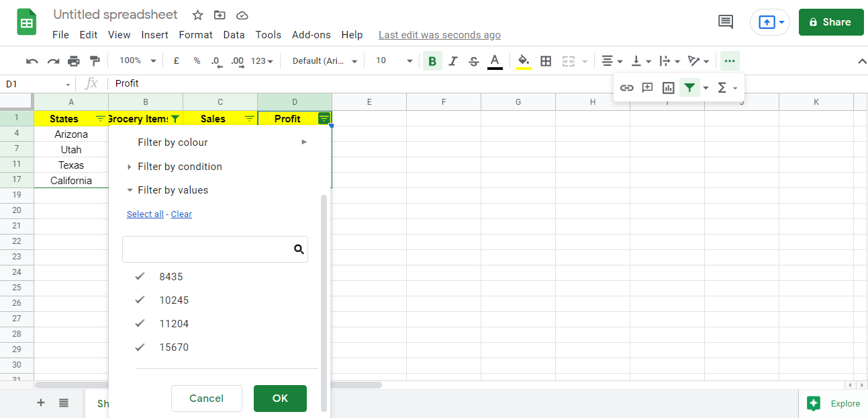Open Text rotation dropdown

click(699, 61)
